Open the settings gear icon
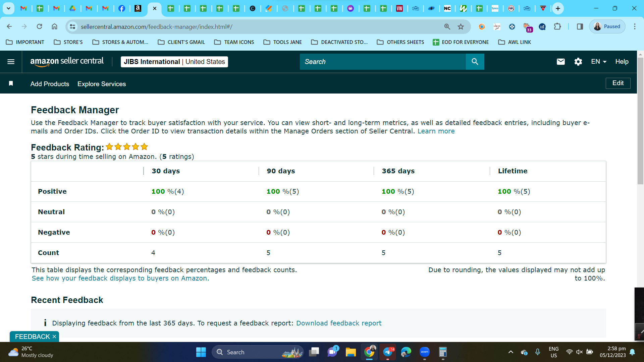The image size is (644, 362). (578, 62)
